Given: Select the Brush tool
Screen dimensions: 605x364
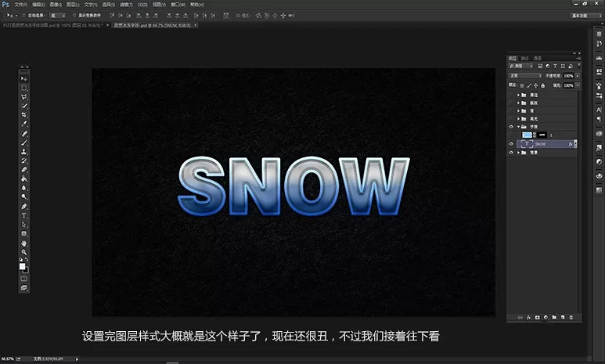Looking at the screenshot, I should click(24, 142).
